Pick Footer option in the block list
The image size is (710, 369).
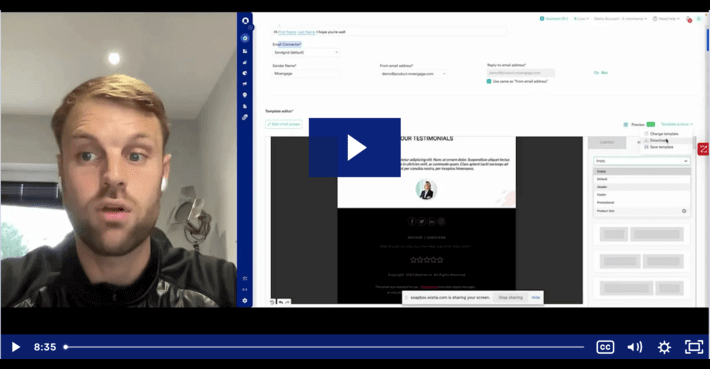pos(642,195)
